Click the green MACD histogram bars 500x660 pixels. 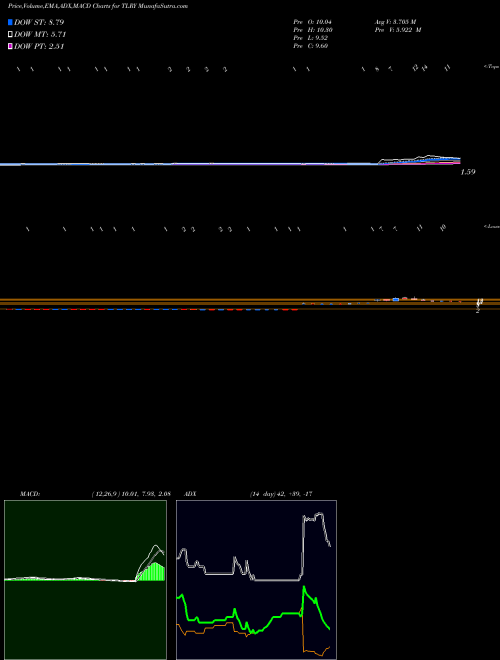152,572
